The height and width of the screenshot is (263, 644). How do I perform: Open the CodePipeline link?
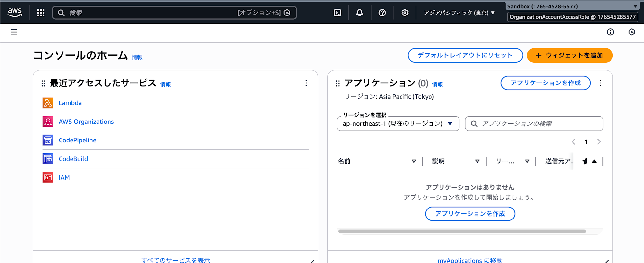(77, 140)
